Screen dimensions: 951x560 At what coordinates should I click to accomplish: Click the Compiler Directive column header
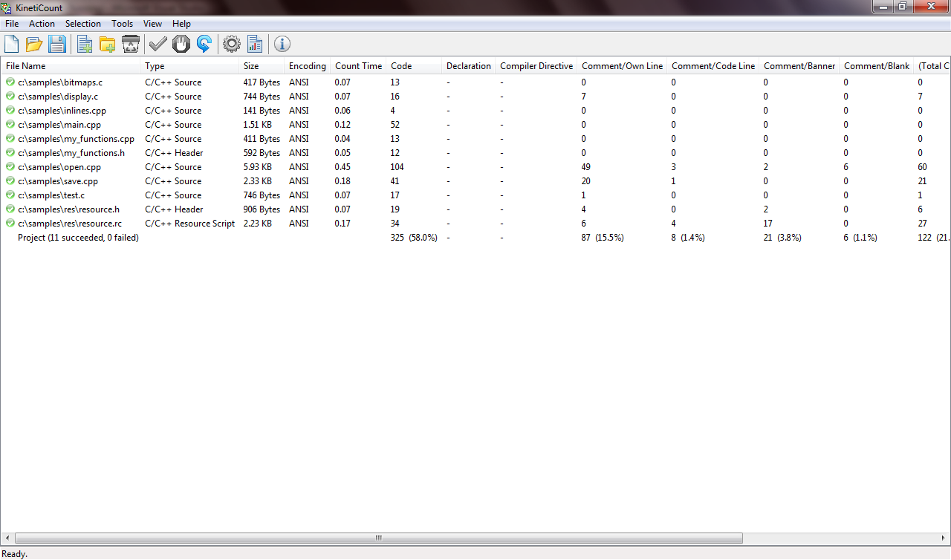coord(536,66)
